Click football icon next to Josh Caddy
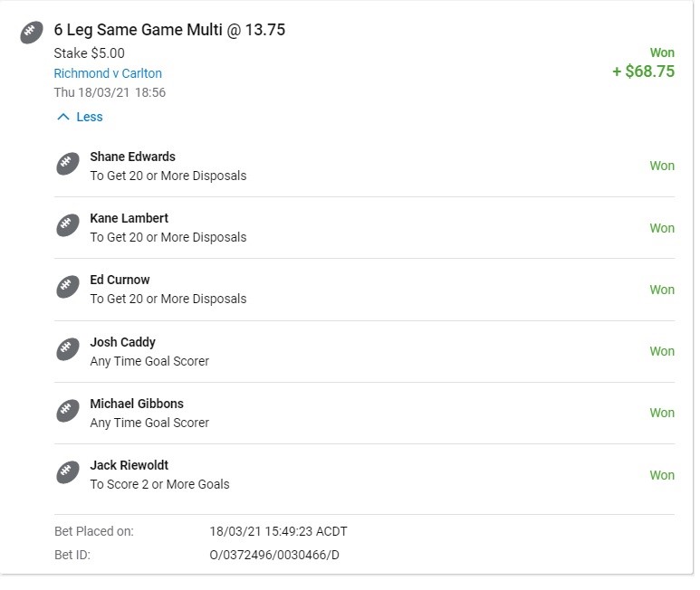The width and height of the screenshot is (700, 590). pos(67,350)
